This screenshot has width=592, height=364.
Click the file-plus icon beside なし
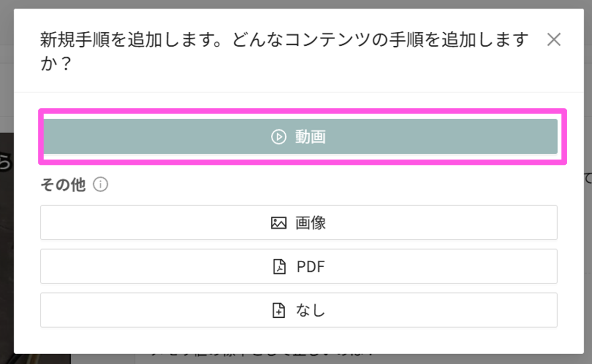[279, 310]
